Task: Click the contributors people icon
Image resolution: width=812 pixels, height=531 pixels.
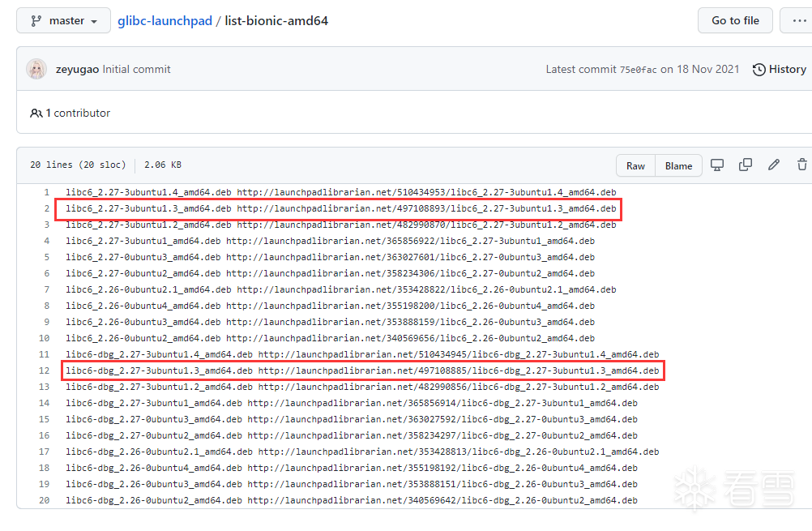Action: (36, 113)
